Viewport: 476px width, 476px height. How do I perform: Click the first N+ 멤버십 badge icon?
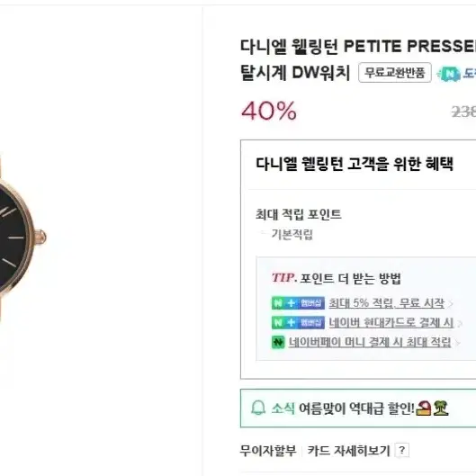(298, 303)
